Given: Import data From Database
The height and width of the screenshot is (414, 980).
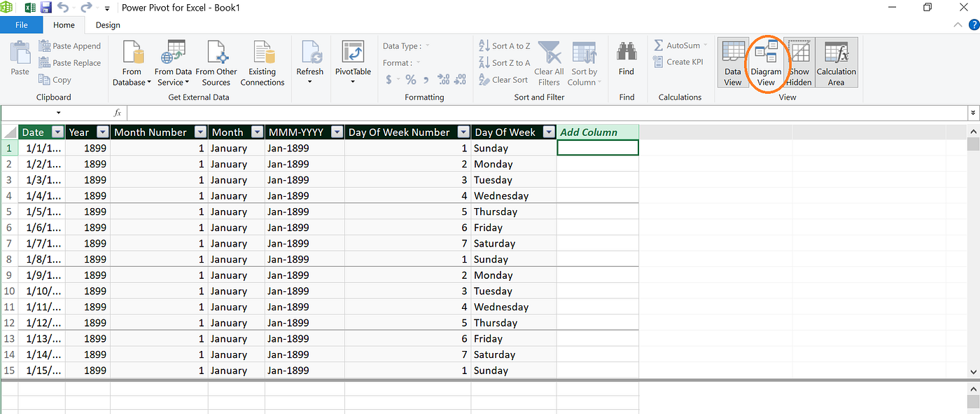Looking at the screenshot, I should coord(132,63).
